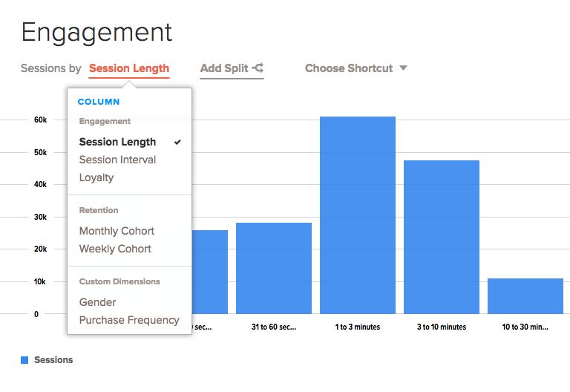
Task: Click the split icon beside Add Split
Action: pyautogui.click(x=258, y=68)
